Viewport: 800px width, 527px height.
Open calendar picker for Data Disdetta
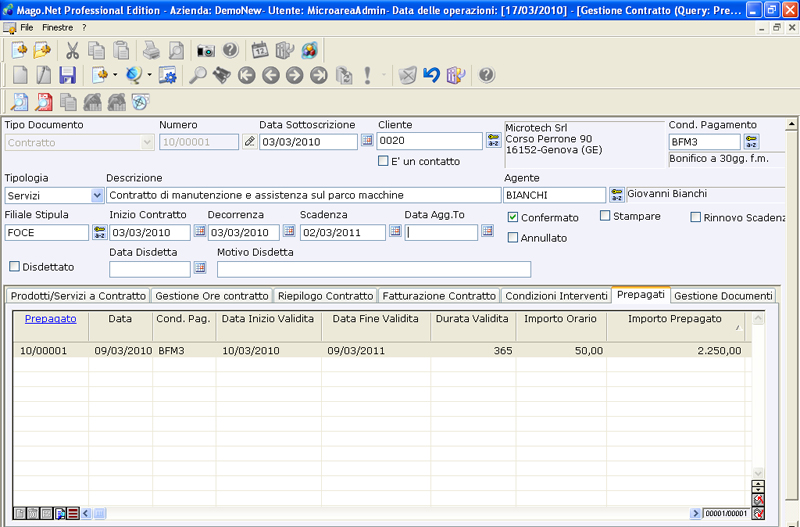click(200, 267)
